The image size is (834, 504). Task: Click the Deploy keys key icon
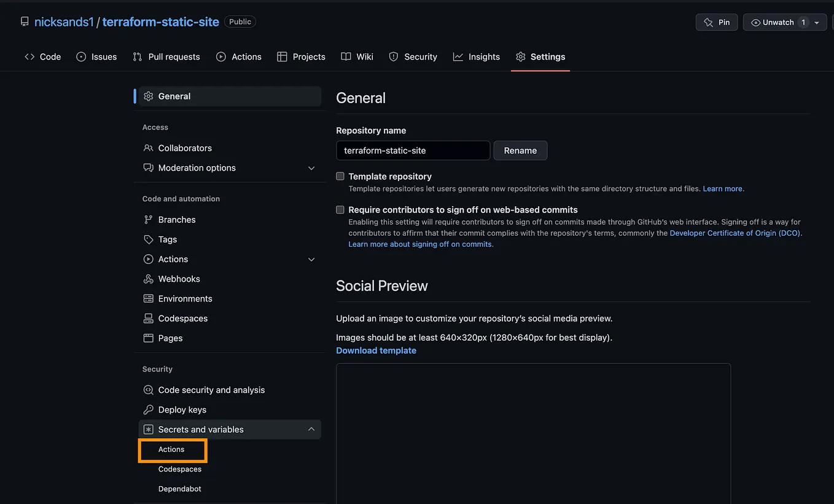tap(148, 409)
